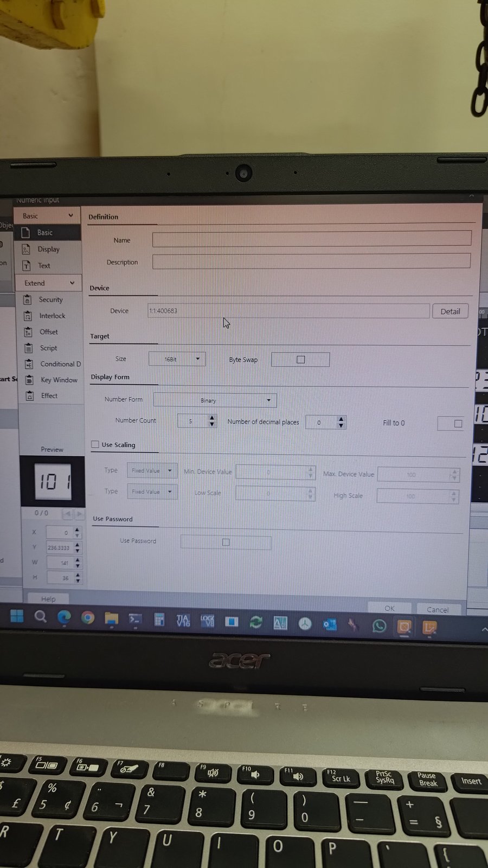Open the Basic page in the sidebar
This screenshot has height=868, width=488.
[x=50, y=233]
